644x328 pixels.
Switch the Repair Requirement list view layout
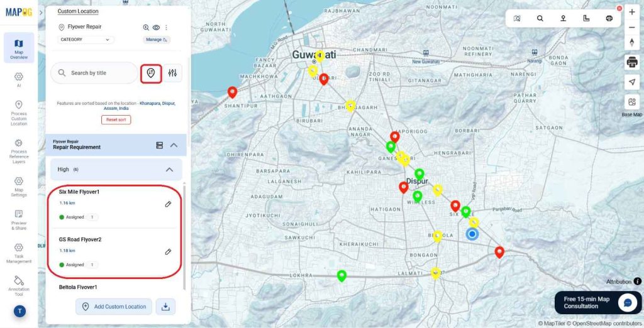[159, 145]
